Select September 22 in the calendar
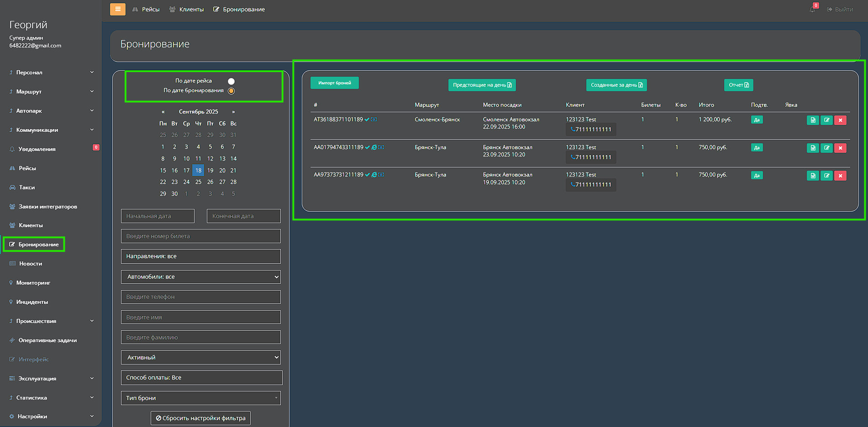Screen dimensions: 868x427 click(x=163, y=182)
